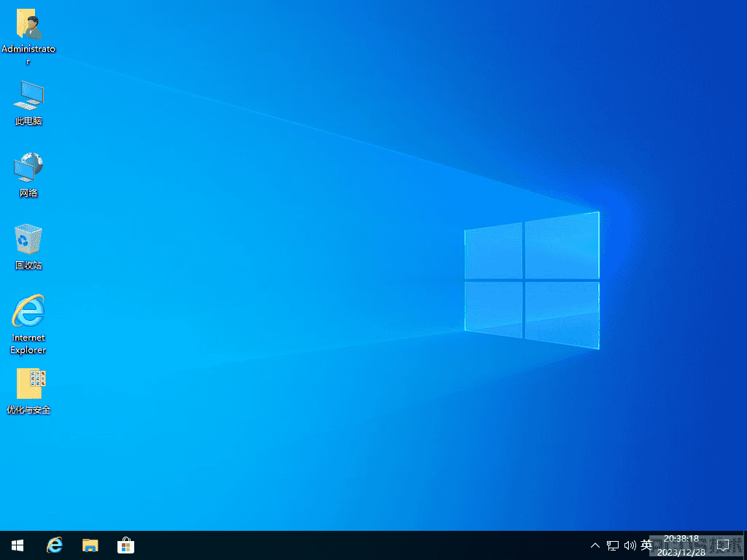Select the Internet Explorer desktop shortcut
The width and height of the screenshot is (747, 560).
(28, 324)
